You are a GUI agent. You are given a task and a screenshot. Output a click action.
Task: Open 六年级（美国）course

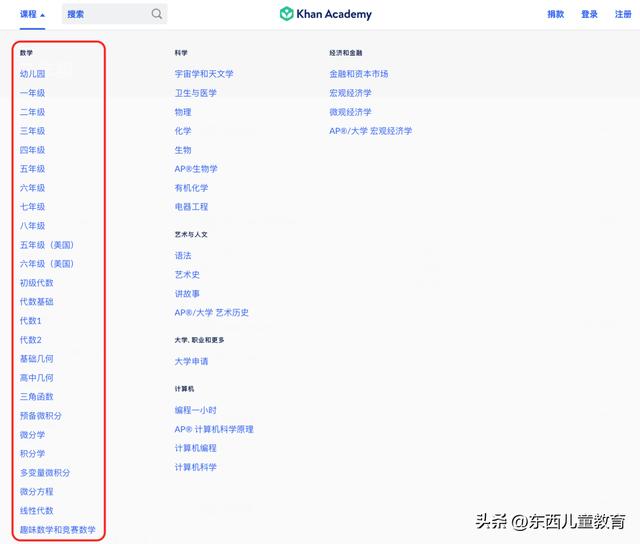tap(47, 264)
